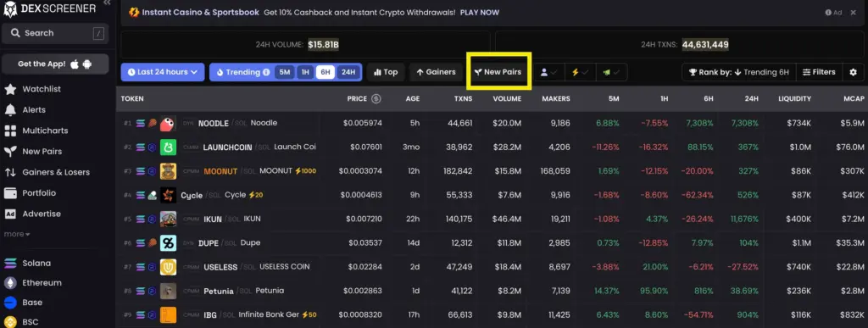Sort by the PRICE column header
This screenshot has width=868, height=328.
tap(357, 99)
